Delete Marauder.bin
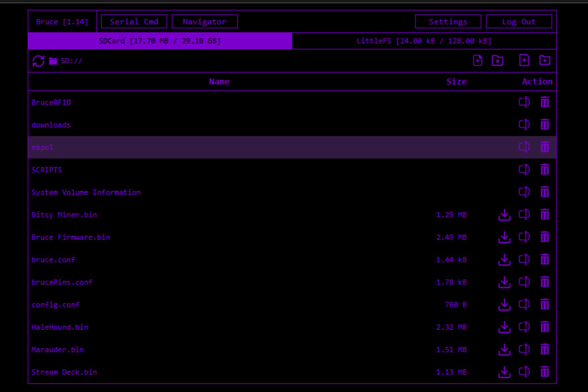Screen dimensions: 588x392 (544, 349)
